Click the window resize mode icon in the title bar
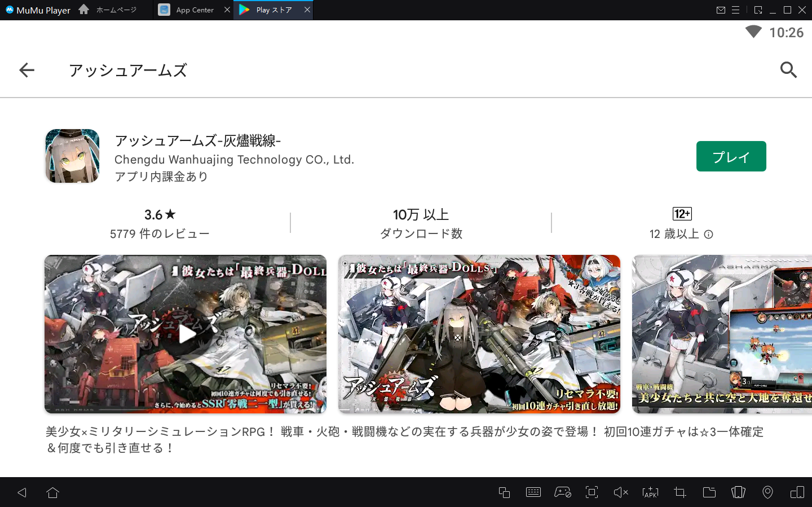Image resolution: width=812 pixels, height=507 pixels. tap(758, 10)
